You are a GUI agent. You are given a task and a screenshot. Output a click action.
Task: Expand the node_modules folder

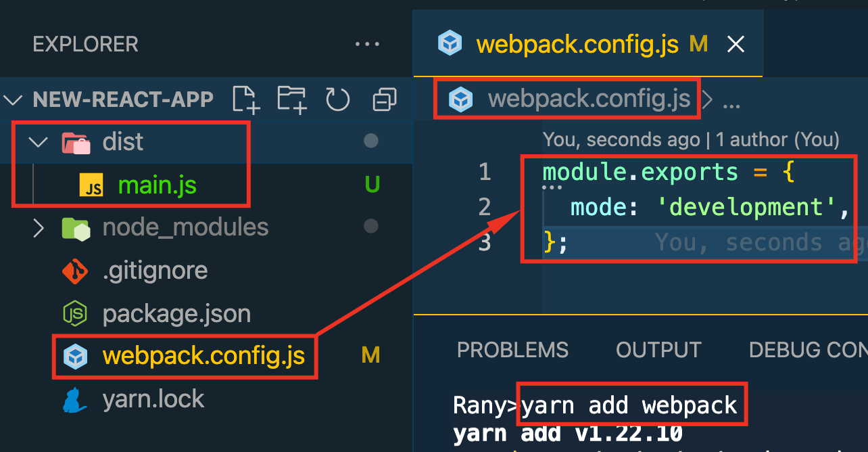[x=38, y=227]
